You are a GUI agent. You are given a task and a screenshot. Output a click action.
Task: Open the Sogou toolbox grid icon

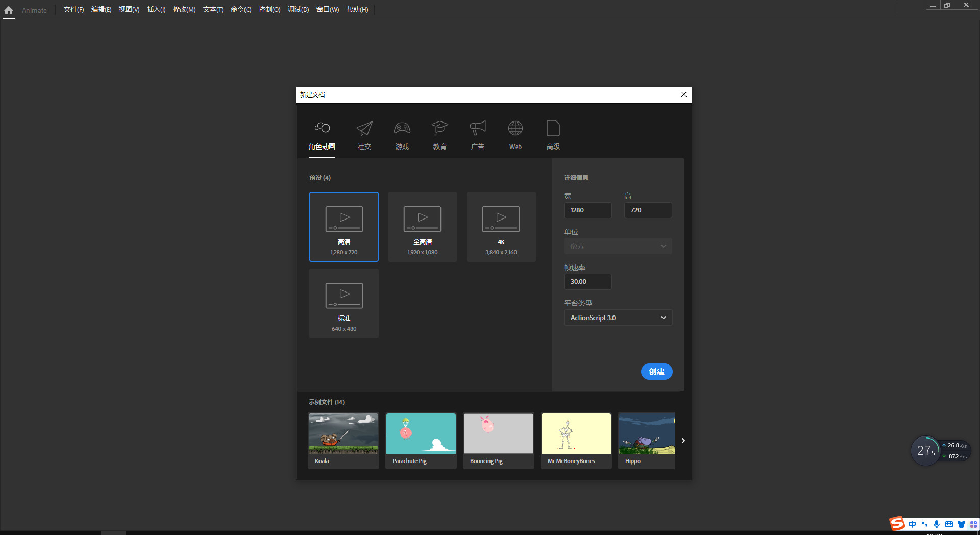(973, 524)
